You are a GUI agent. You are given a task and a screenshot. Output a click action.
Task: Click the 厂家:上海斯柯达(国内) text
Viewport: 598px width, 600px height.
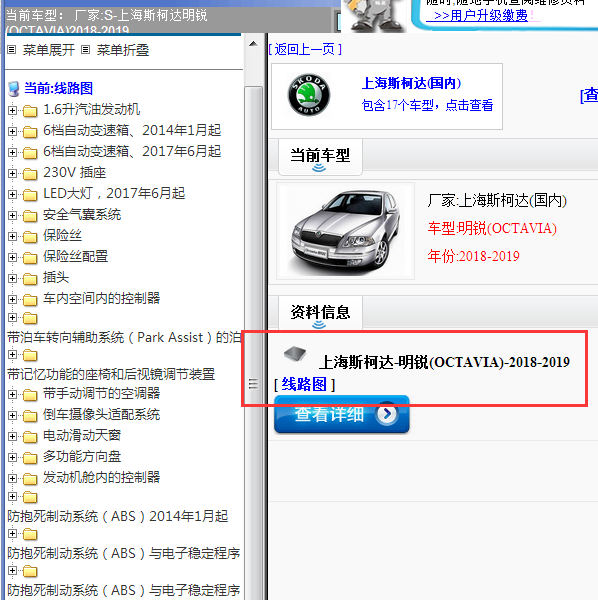pyautogui.click(x=497, y=201)
